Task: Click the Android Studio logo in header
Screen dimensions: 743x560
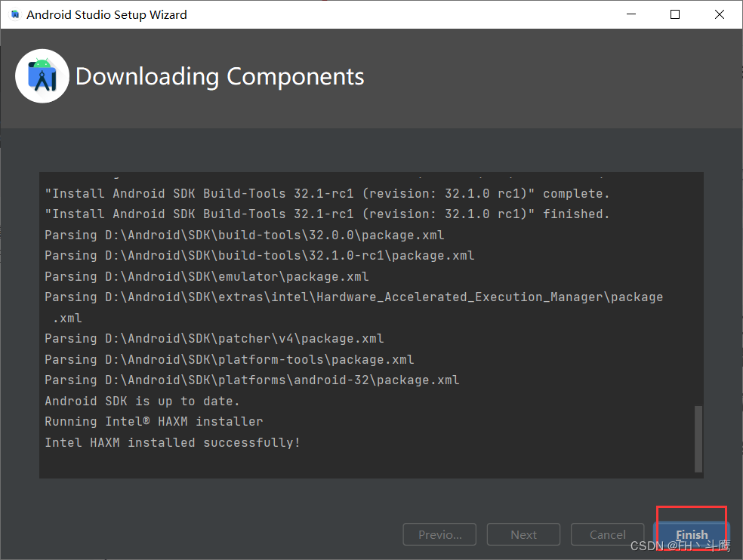Action: (x=42, y=75)
